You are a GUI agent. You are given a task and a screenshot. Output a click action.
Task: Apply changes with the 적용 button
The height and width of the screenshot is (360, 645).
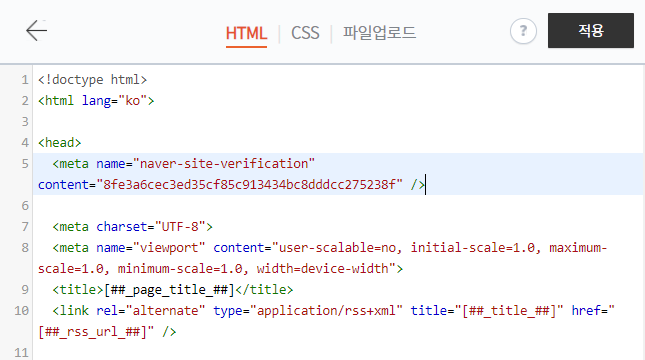coord(591,30)
